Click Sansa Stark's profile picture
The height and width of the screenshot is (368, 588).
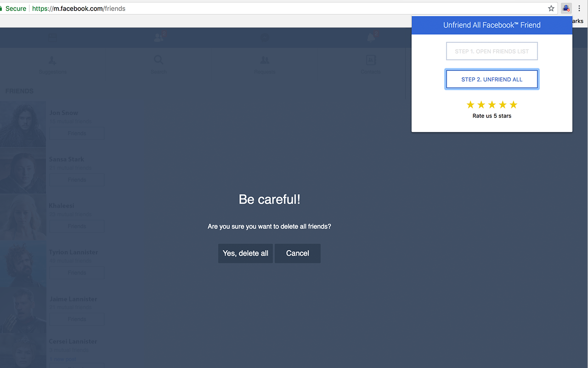23,171
